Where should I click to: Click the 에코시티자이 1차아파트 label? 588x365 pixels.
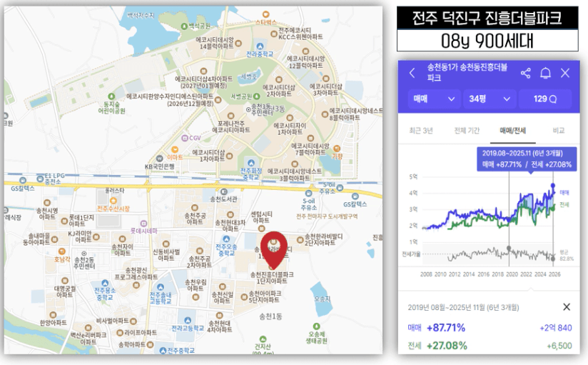click(x=290, y=129)
